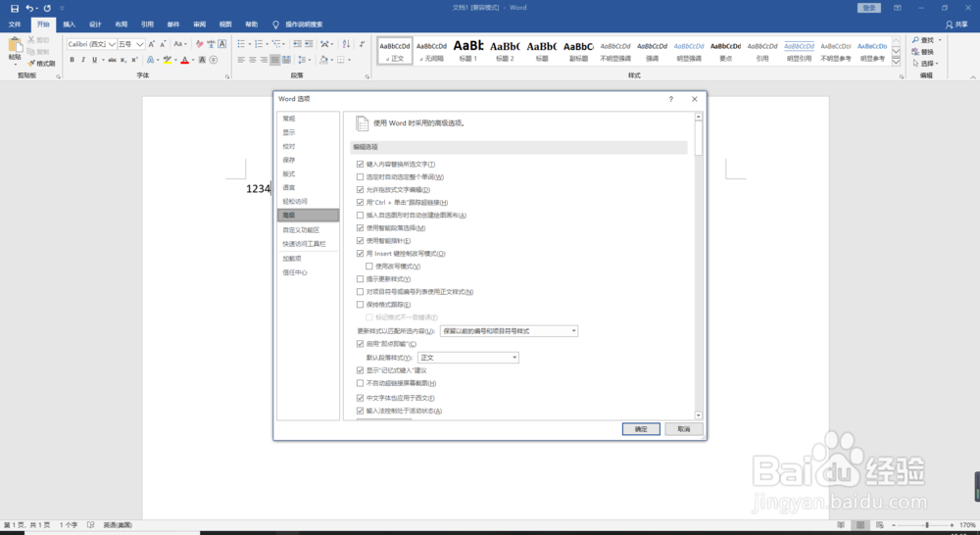Click the sort A-Z icon
The height and width of the screenshot is (535, 980).
[x=346, y=44]
